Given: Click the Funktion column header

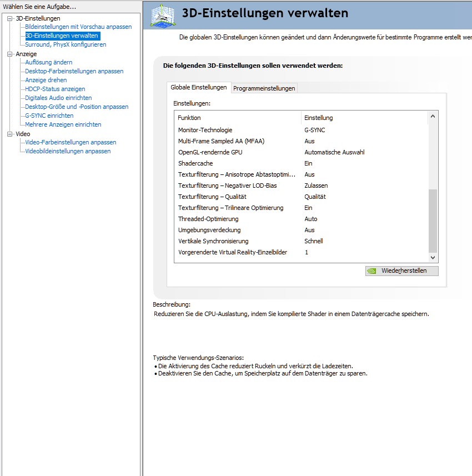Looking at the screenshot, I should [238, 118].
